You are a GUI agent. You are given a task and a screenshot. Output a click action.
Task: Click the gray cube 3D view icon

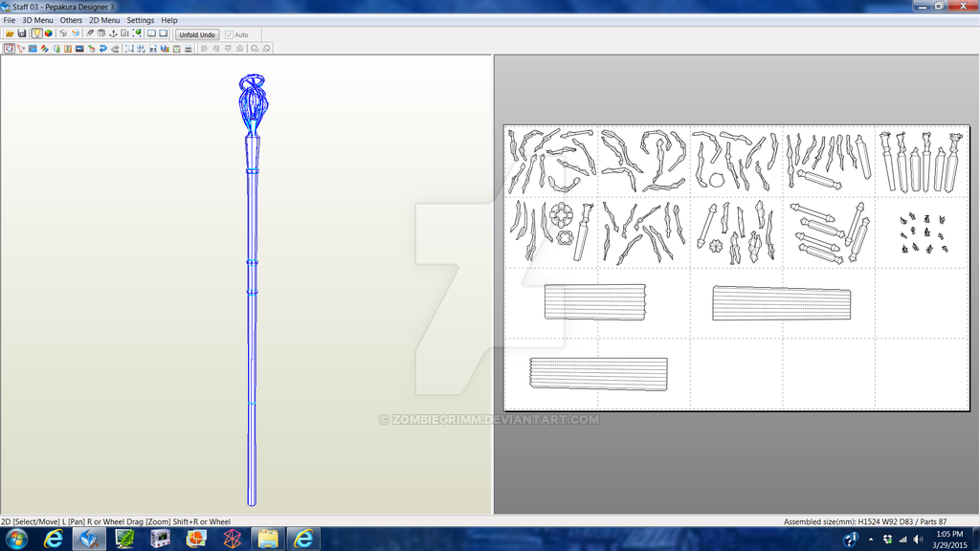(63, 33)
